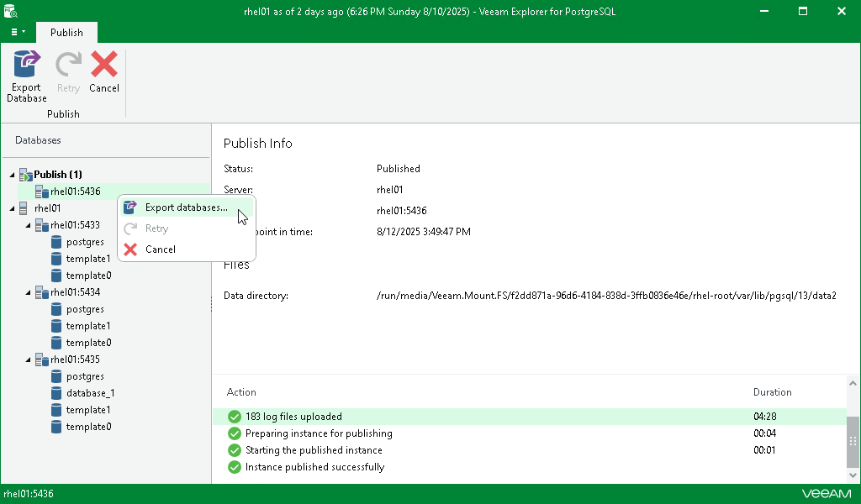Click the grayed Retry icon in the ribbon
This screenshot has width=861, height=504.
click(67, 64)
